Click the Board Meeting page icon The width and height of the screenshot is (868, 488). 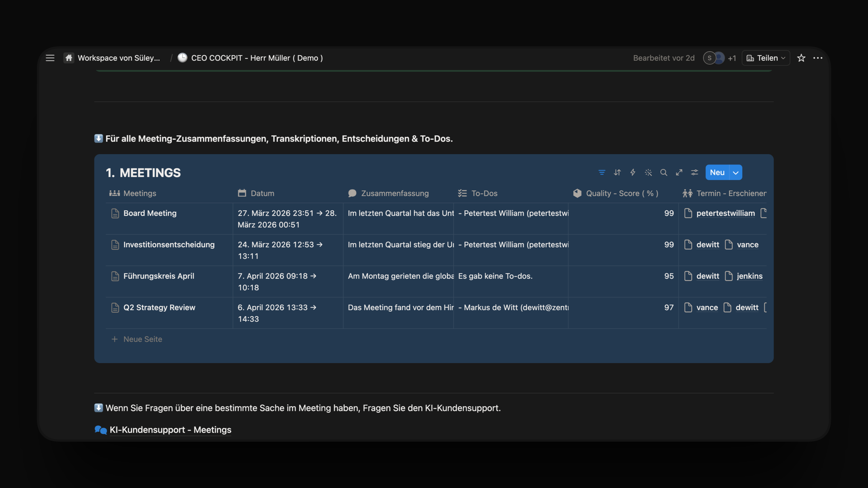[115, 213]
